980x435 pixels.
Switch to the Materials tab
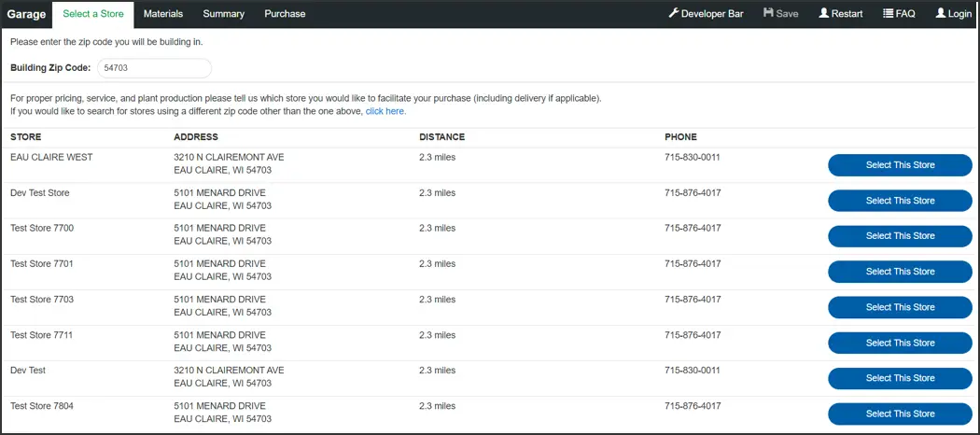[x=163, y=14]
